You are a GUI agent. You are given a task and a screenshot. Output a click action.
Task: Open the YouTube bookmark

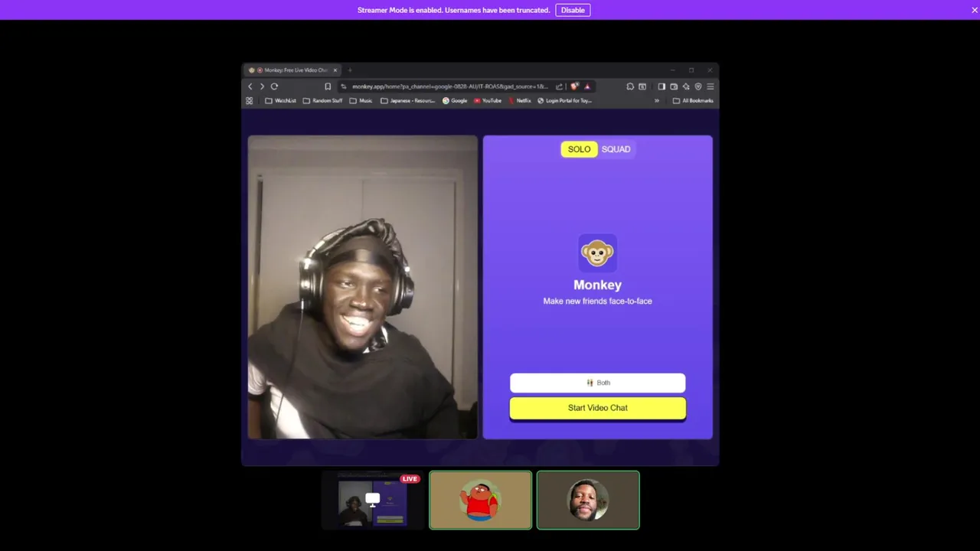coord(488,100)
